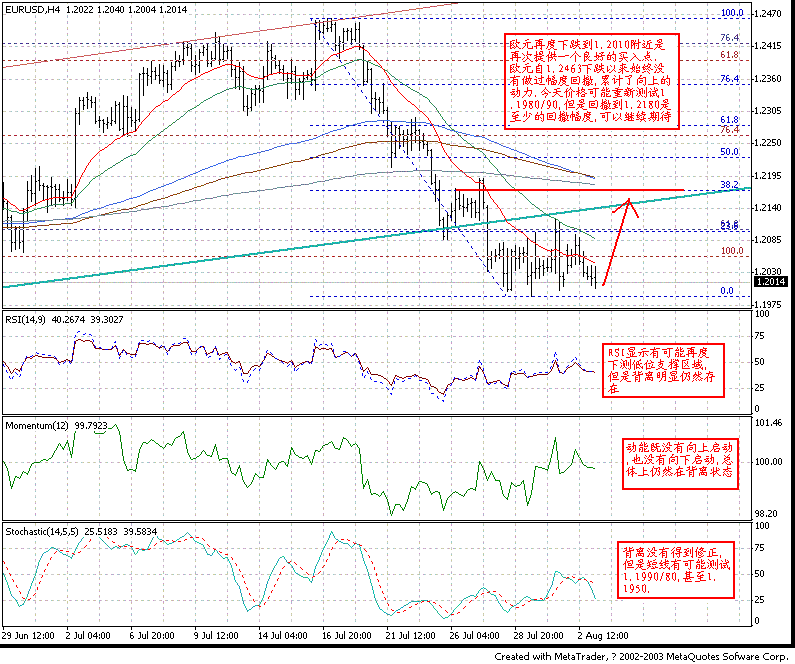Click the Fibonacci 38.2 level label
The width and height of the screenshot is (795, 664).
729,185
